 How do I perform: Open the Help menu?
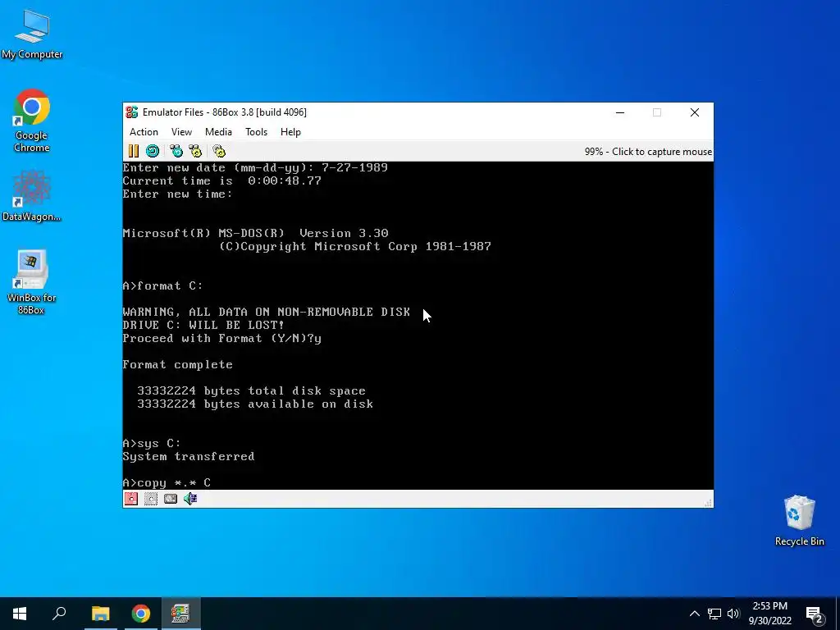tap(290, 132)
